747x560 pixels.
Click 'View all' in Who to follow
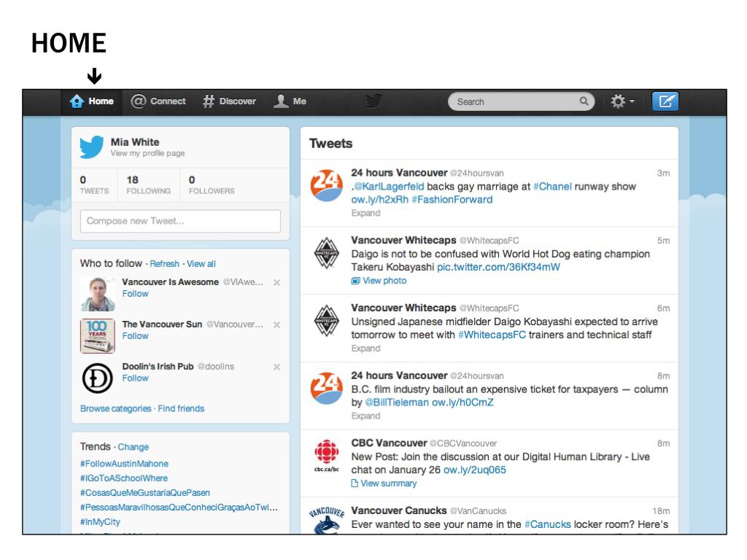click(201, 264)
